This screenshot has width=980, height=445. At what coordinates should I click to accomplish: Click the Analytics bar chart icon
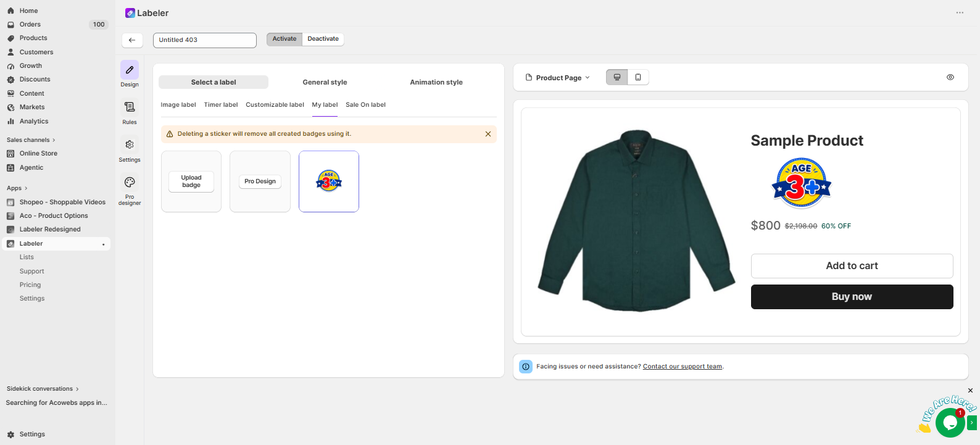[10, 122]
